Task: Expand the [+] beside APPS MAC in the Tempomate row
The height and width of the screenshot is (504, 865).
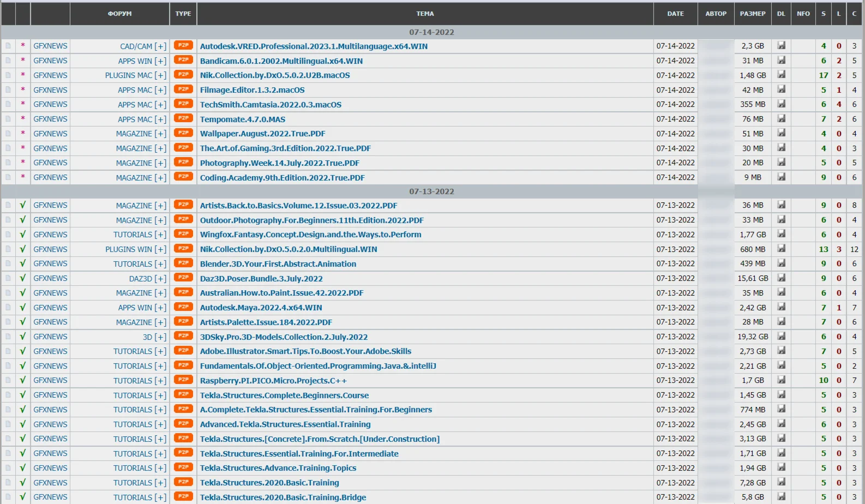Action: 160,119
